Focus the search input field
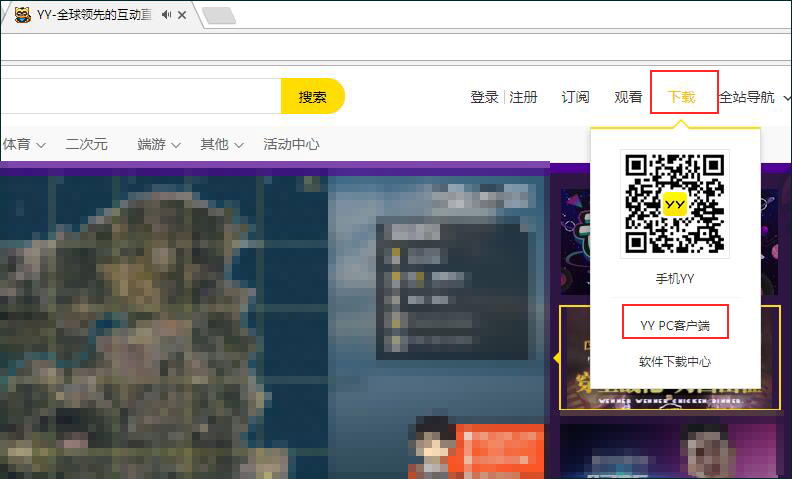The height and width of the screenshot is (479, 792). pos(141,96)
